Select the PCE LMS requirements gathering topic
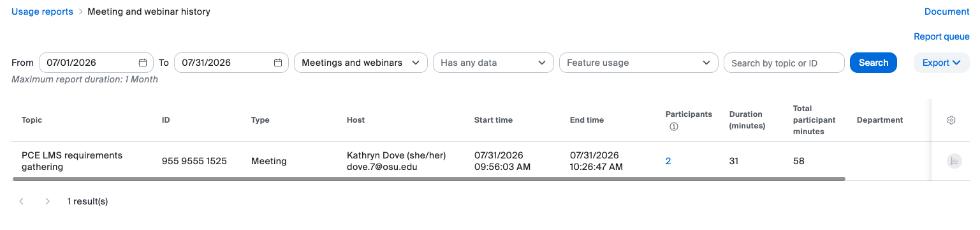This screenshot has height=230, width=980. click(x=72, y=161)
